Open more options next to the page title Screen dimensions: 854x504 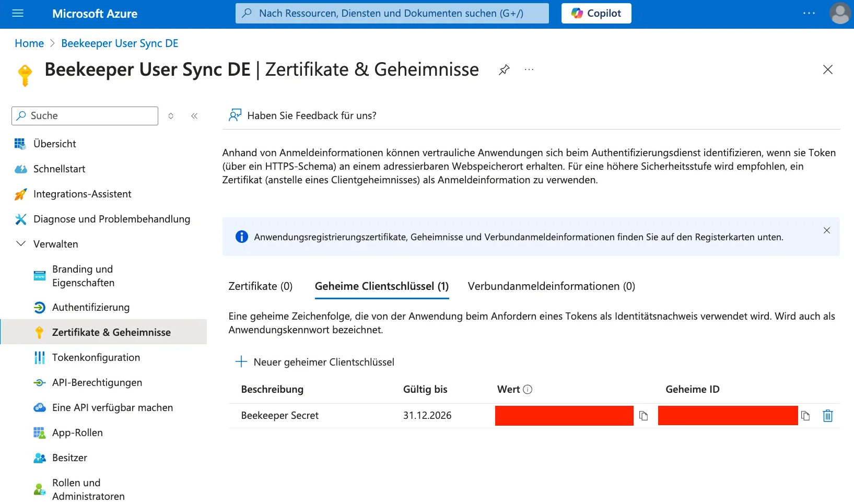(x=529, y=69)
